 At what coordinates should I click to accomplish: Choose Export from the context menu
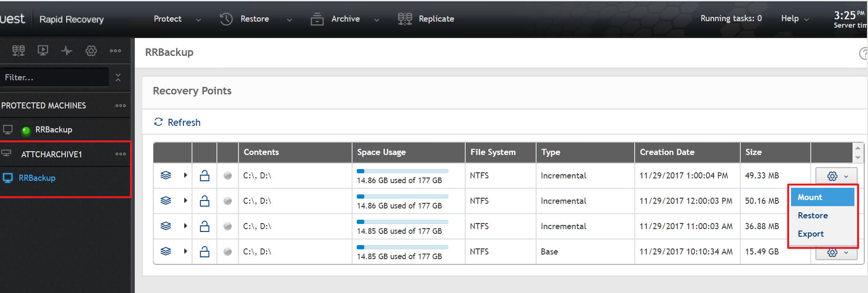click(x=811, y=234)
